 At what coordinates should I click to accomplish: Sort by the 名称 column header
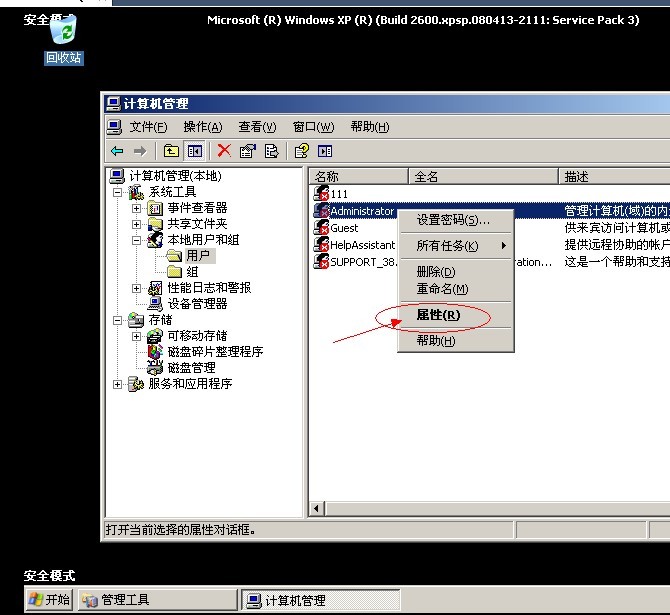point(359,177)
